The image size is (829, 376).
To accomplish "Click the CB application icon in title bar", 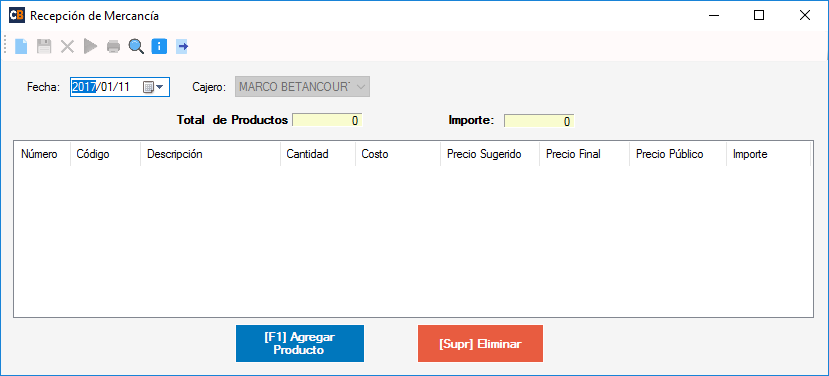I will [x=16, y=15].
